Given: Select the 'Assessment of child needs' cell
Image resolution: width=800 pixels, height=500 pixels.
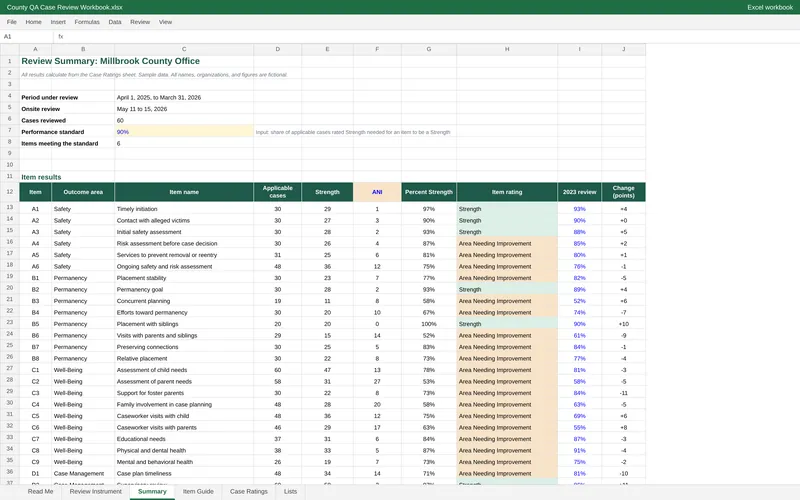Looking at the screenshot, I should tap(184, 370).
